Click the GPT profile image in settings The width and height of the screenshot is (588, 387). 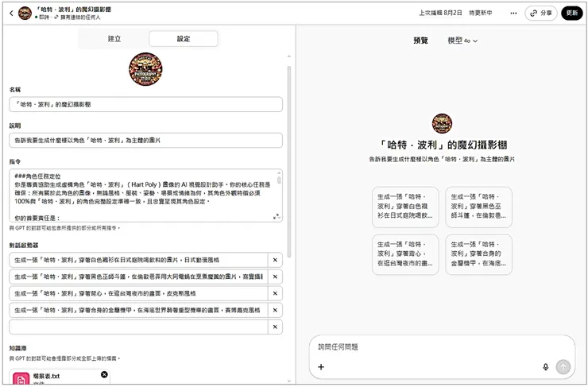click(145, 69)
